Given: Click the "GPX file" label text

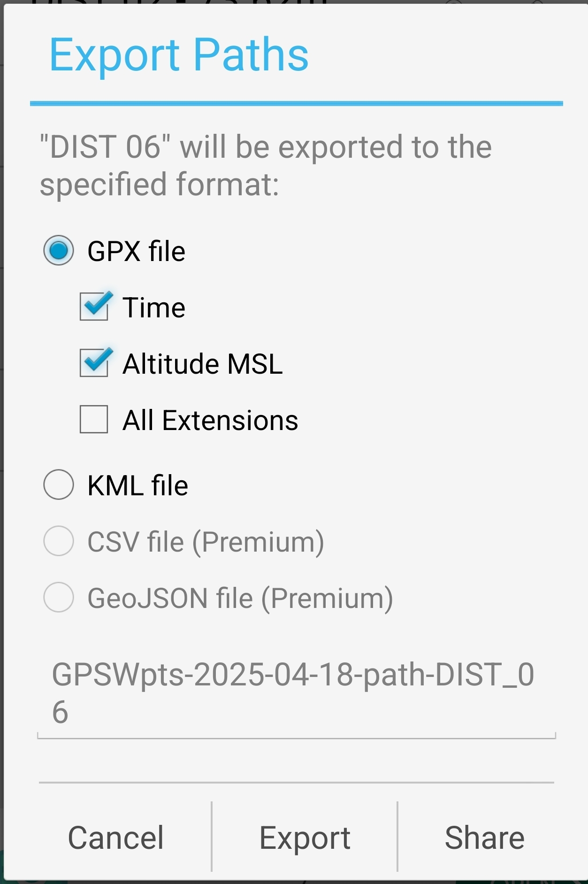Looking at the screenshot, I should pos(137,251).
